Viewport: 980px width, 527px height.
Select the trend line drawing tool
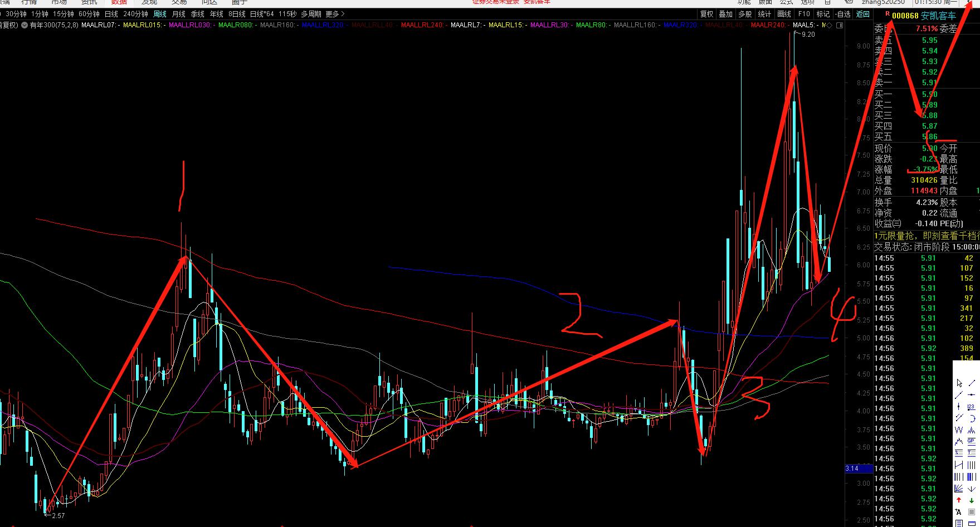point(972,383)
